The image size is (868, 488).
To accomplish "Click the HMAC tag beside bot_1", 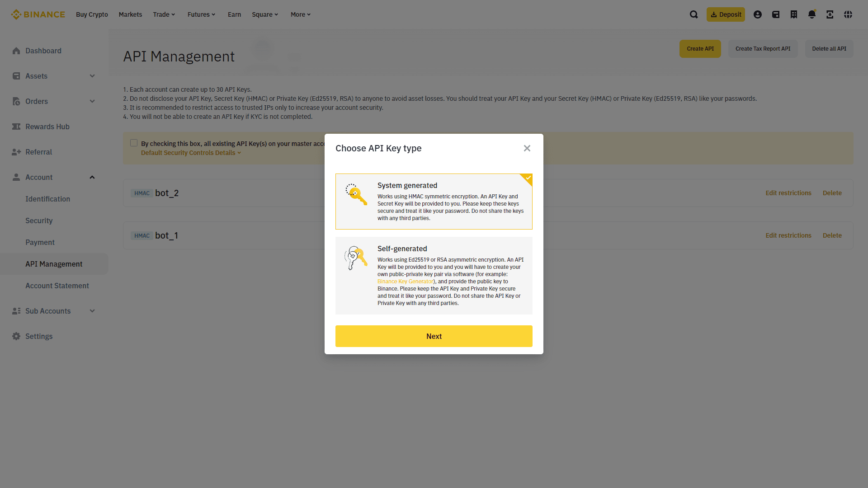I will point(142,236).
